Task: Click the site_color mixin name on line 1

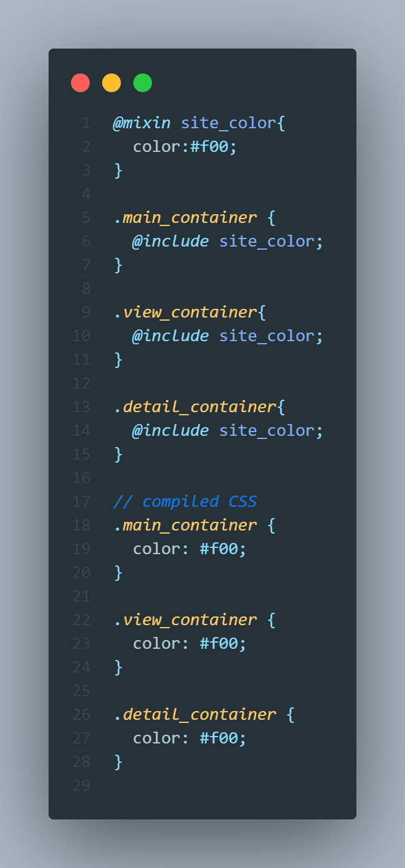Action: pos(228,123)
